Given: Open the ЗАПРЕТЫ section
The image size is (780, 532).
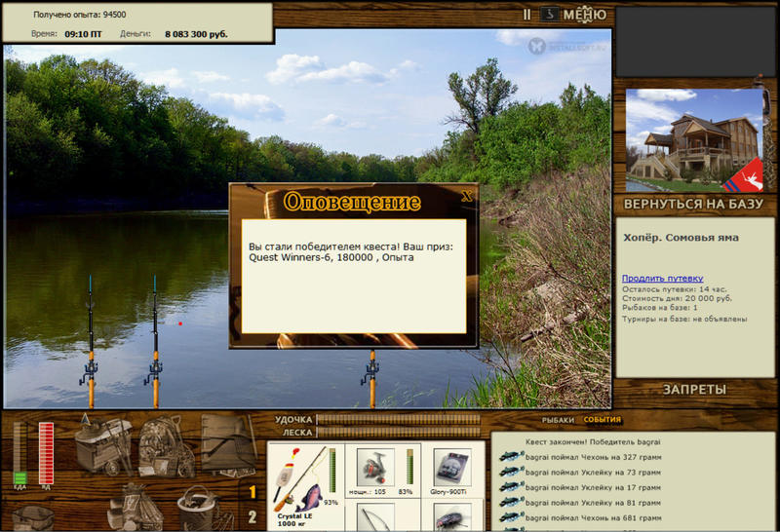Looking at the screenshot, I should (694, 390).
